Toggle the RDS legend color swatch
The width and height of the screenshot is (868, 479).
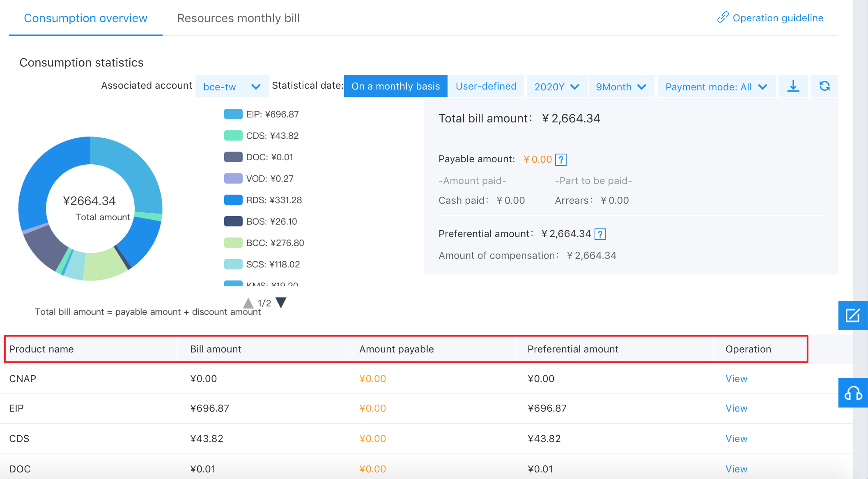coord(233,200)
